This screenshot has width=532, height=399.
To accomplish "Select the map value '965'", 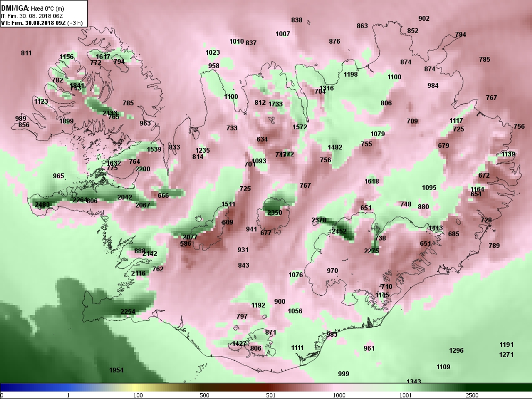I will point(59,176).
